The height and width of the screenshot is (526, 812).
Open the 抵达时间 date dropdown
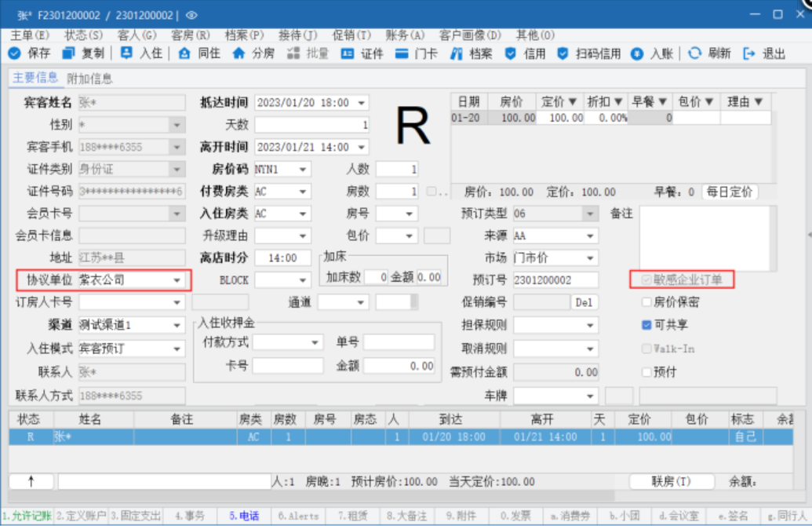click(362, 103)
